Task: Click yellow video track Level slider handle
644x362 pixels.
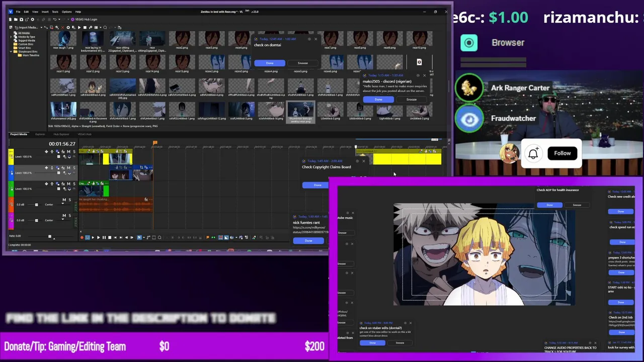Action: [x=58, y=157]
